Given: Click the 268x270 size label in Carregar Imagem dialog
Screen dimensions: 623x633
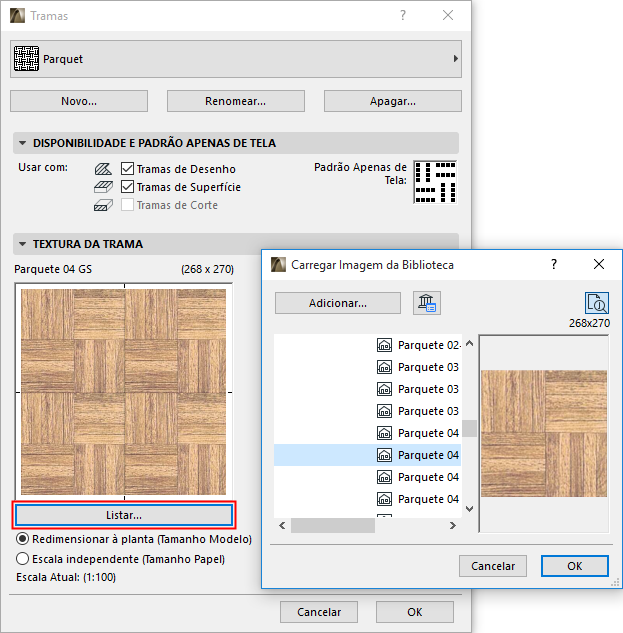Looking at the screenshot, I should [x=589, y=323].
